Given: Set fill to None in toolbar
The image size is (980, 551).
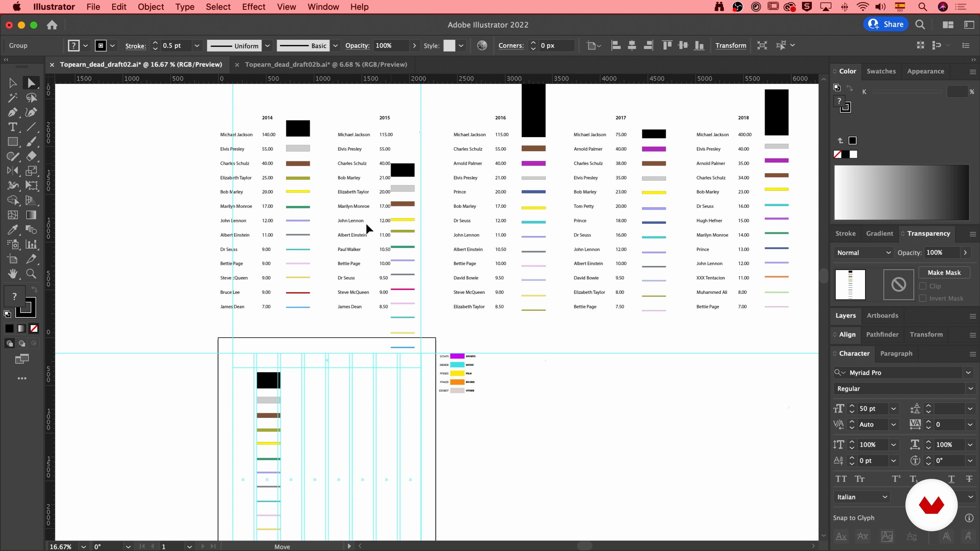Looking at the screenshot, I should pyautogui.click(x=34, y=329).
